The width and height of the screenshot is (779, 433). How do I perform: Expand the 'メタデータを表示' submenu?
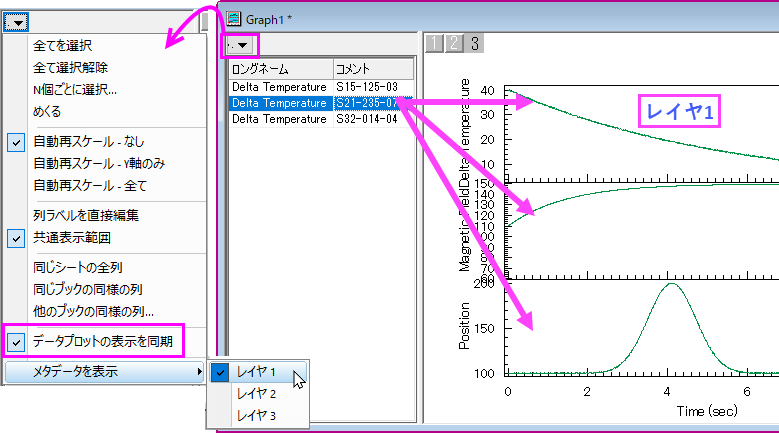pyautogui.click(x=105, y=371)
